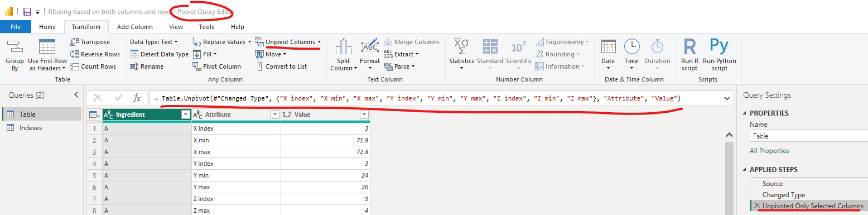Click Pivot Column
Image resolution: width=868 pixels, height=215 pixels.
click(x=216, y=66)
